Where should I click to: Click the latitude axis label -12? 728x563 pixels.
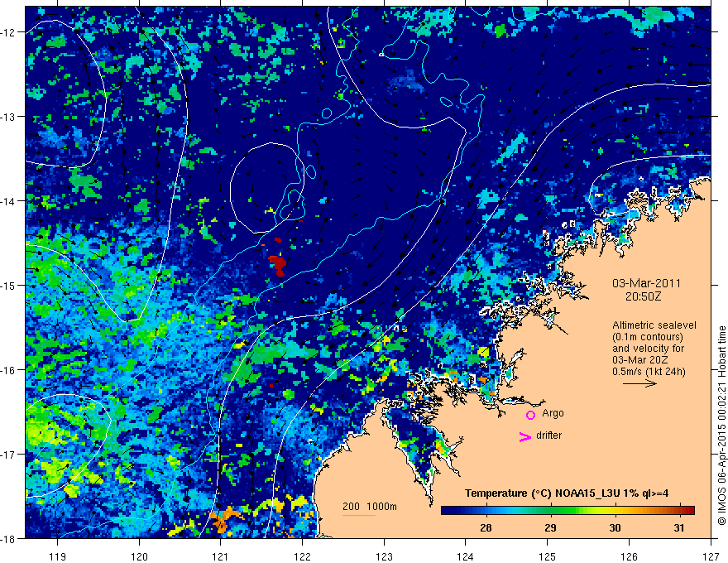point(8,32)
